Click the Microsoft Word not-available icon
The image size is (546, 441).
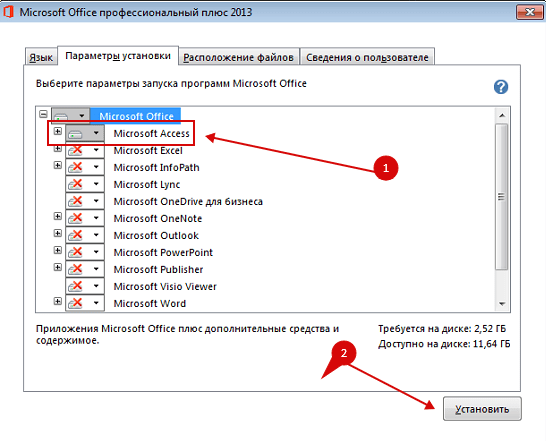click(76, 303)
